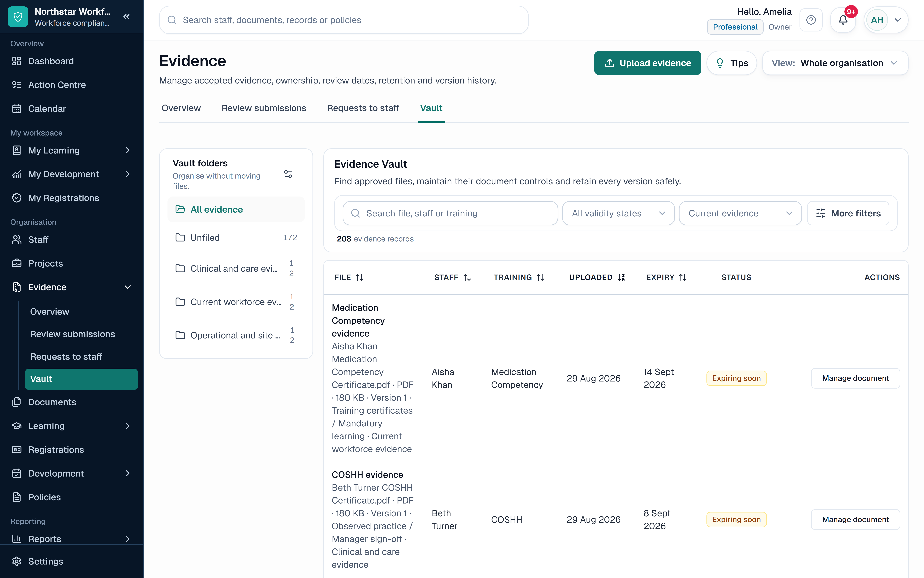Sort by STAFF column arrows
This screenshot has width=924, height=578.
click(467, 278)
